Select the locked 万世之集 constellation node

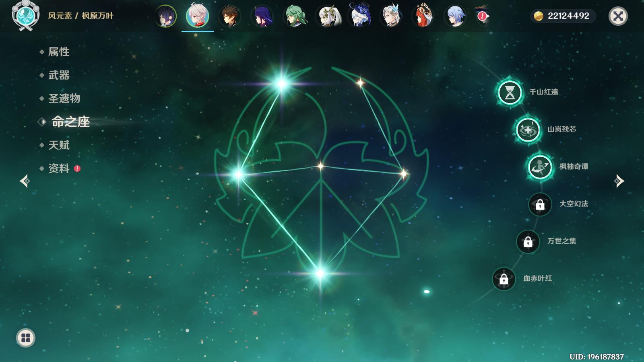528,241
